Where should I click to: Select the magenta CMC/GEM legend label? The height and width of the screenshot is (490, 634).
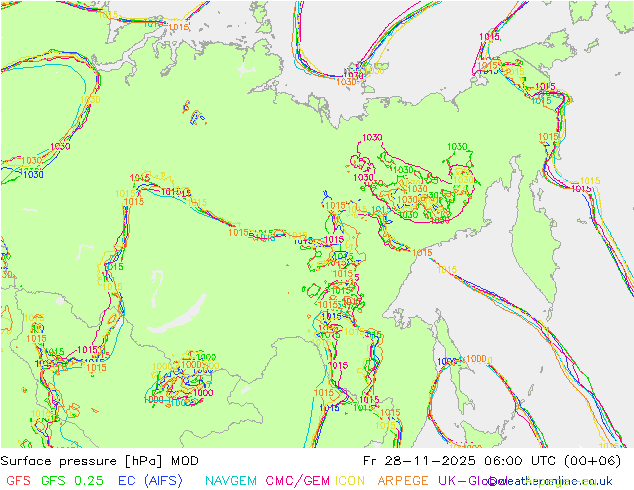[298, 481]
